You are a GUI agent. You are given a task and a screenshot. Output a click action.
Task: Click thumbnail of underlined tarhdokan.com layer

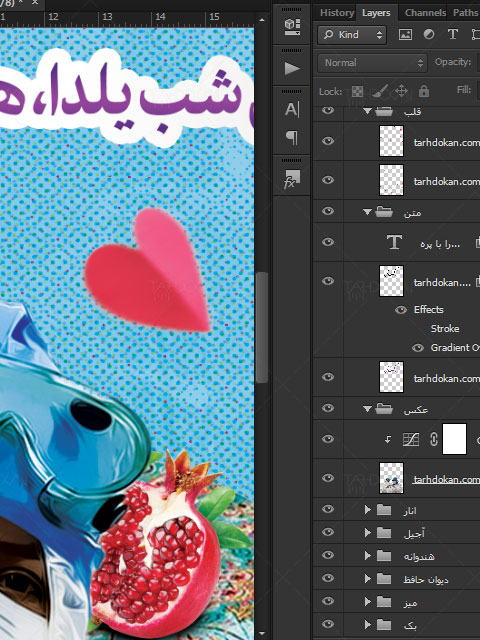point(391,478)
